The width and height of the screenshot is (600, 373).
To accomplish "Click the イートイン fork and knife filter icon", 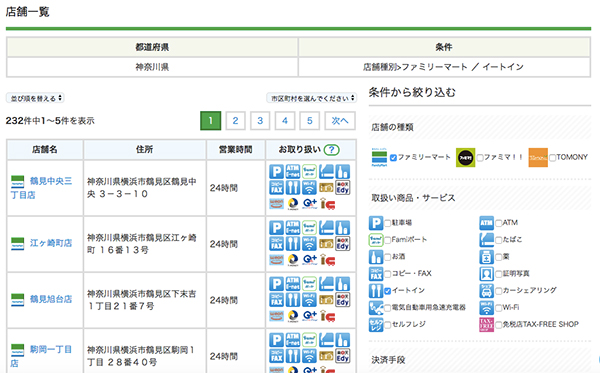I will (x=376, y=291).
